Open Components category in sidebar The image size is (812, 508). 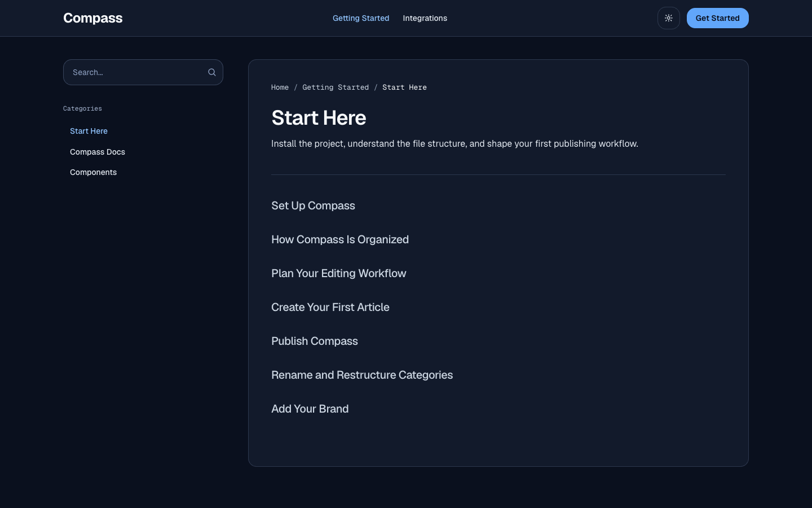coord(93,172)
